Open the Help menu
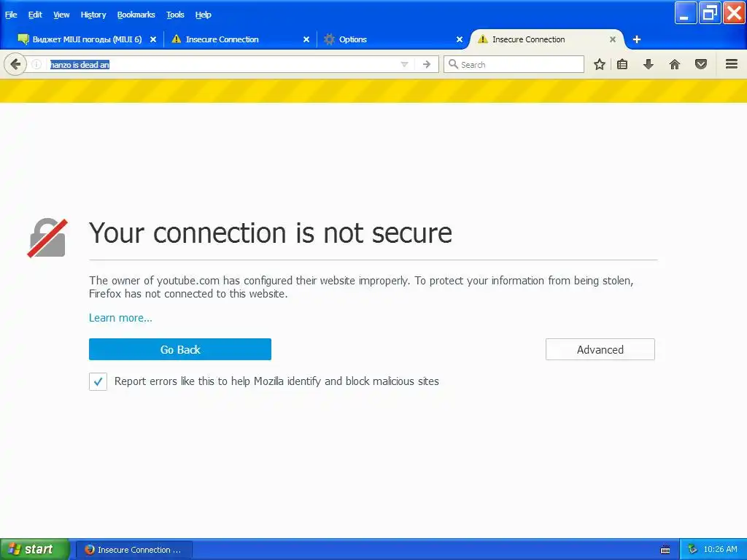The image size is (747, 560). [x=203, y=15]
